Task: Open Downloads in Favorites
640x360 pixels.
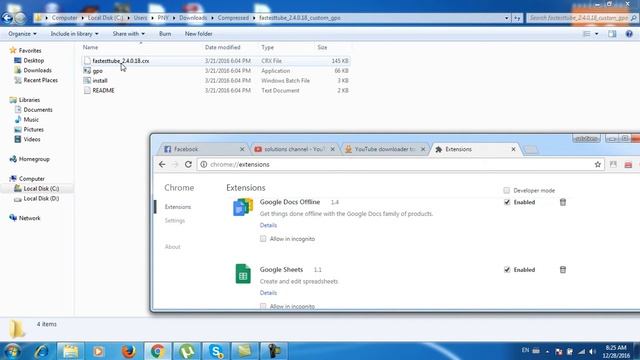Action: coord(37,70)
